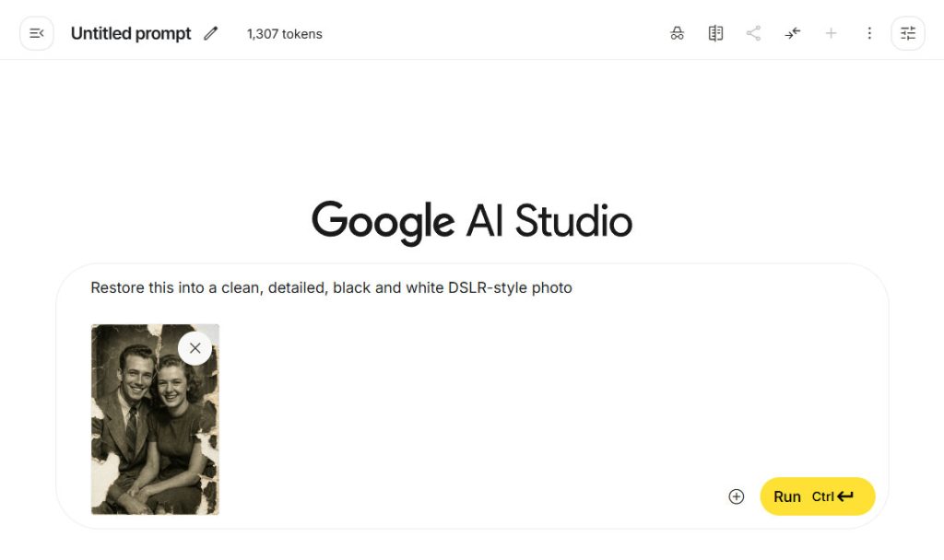Image resolution: width=944 pixels, height=560 pixels.
Task: Toggle the left navigation sidebar
Action: pos(37,34)
